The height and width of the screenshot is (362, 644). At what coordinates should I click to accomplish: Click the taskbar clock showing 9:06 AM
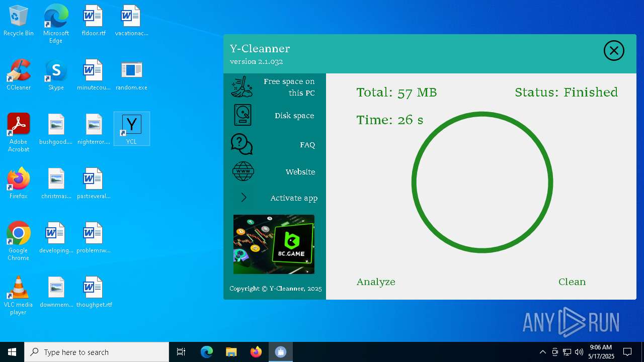tap(601, 352)
